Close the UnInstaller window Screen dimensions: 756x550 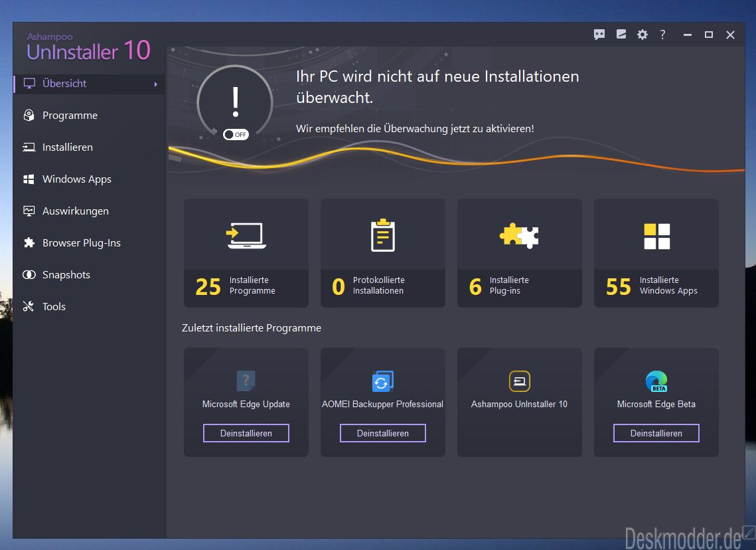click(x=731, y=35)
